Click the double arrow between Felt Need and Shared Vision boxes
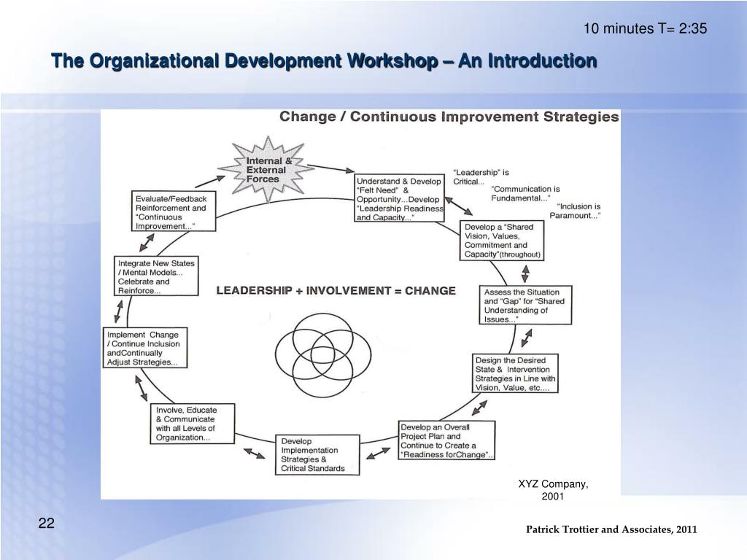Screen dimensions: 747x560 click(x=458, y=206)
